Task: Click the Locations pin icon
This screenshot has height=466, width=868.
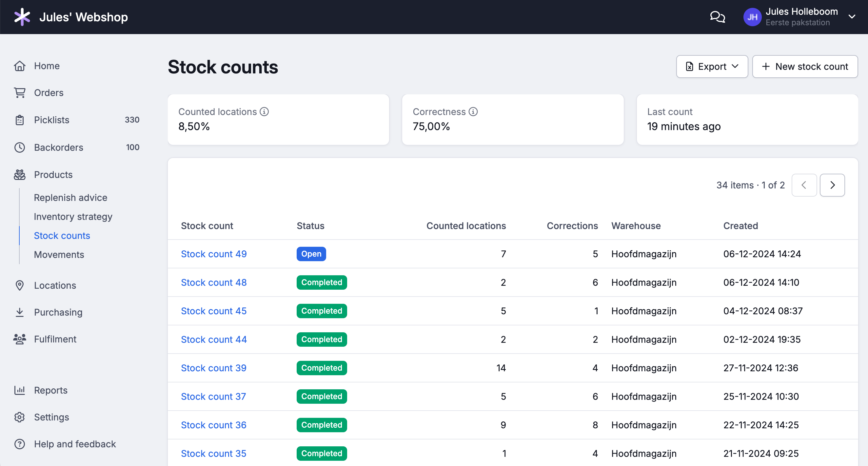Action: pyautogui.click(x=20, y=285)
